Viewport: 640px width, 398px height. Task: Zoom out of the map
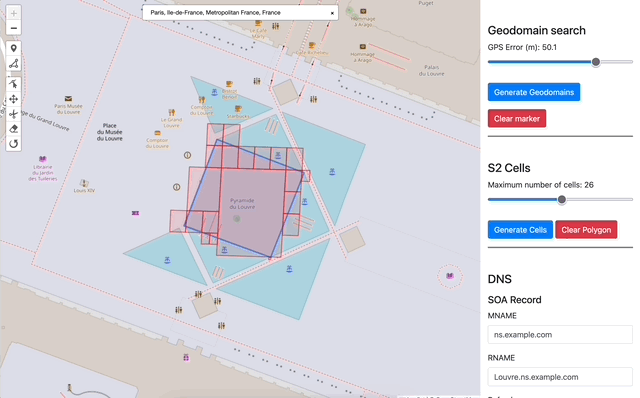pyautogui.click(x=13, y=28)
